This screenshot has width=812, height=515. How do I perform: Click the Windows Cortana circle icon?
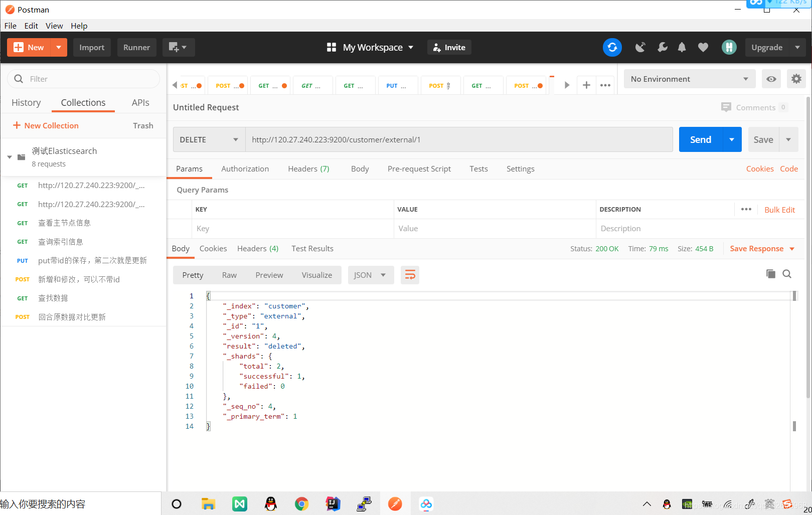tap(177, 504)
